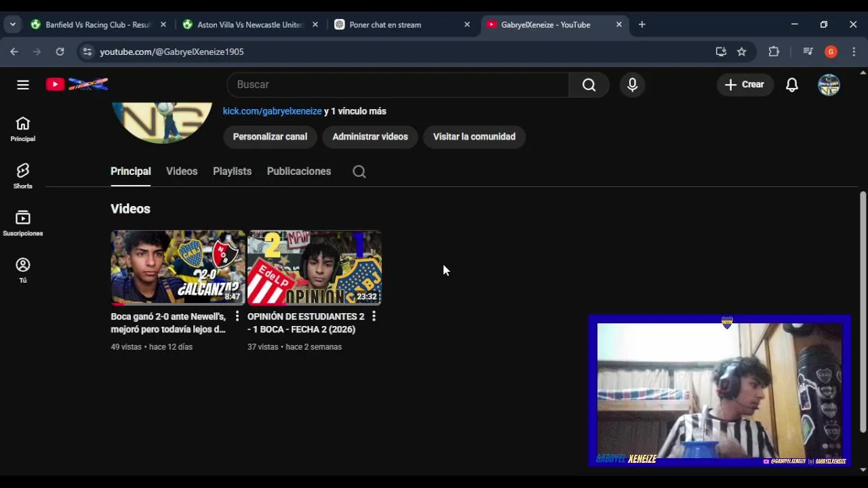Open Suscripciones in the sidebar
The image size is (868, 488).
pyautogui.click(x=23, y=224)
